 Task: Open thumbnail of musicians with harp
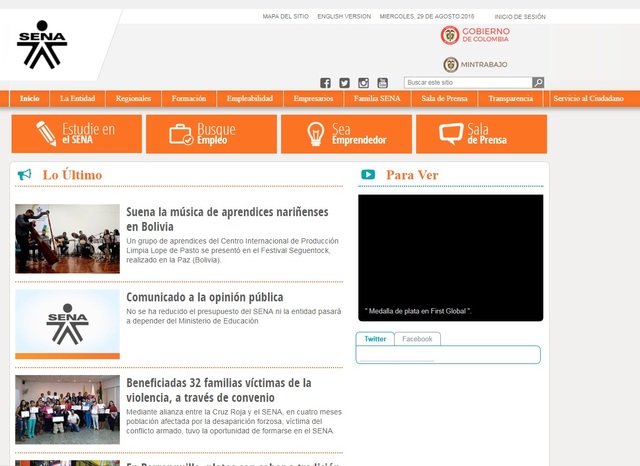click(x=67, y=239)
